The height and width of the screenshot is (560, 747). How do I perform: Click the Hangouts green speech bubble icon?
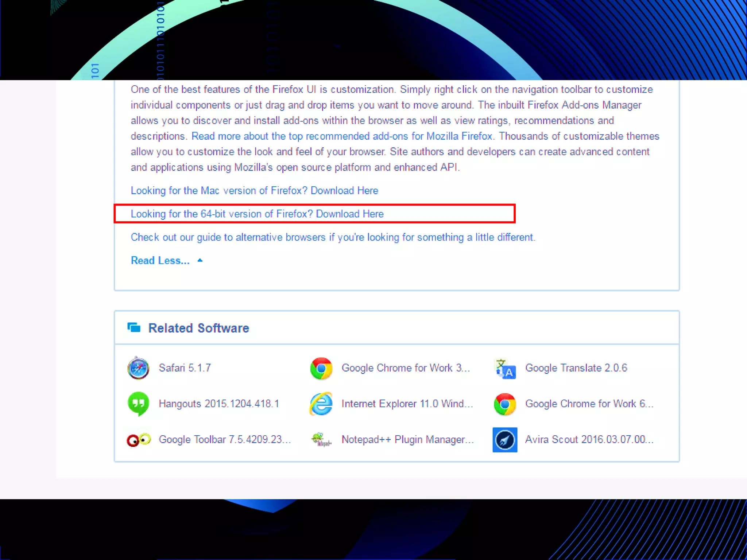pyautogui.click(x=138, y=404)
